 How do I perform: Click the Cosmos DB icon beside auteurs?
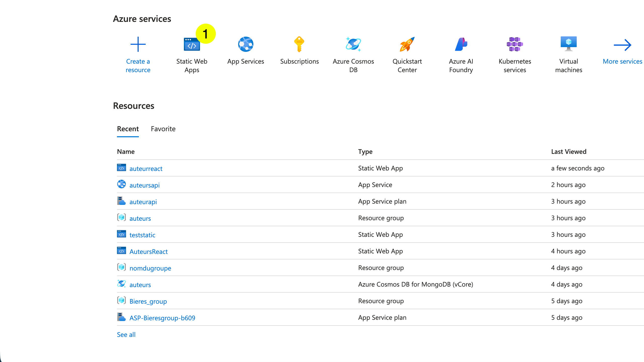(122, 284)
